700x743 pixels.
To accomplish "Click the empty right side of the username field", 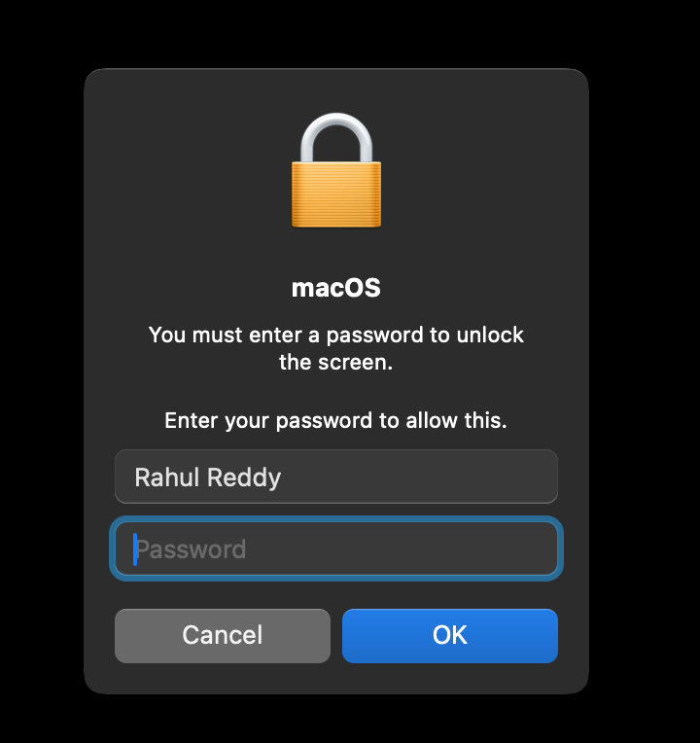I will coord(426,477).
